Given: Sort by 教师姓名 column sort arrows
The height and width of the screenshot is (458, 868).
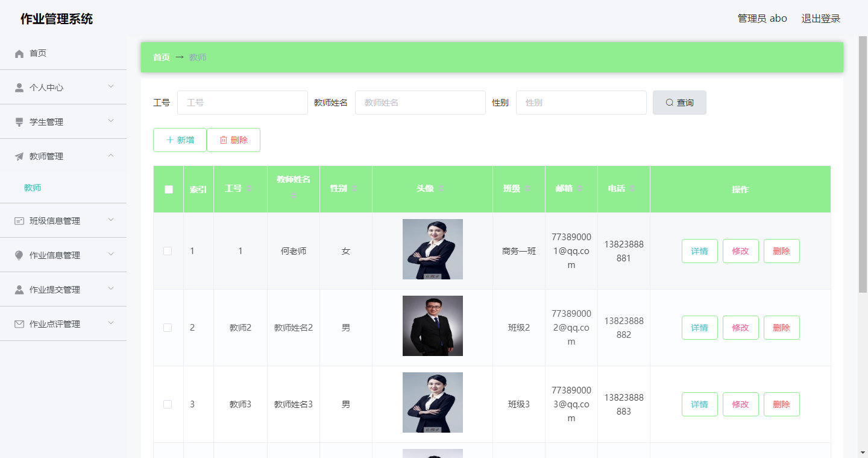Looking at the screenshot, I should (294, 196).
